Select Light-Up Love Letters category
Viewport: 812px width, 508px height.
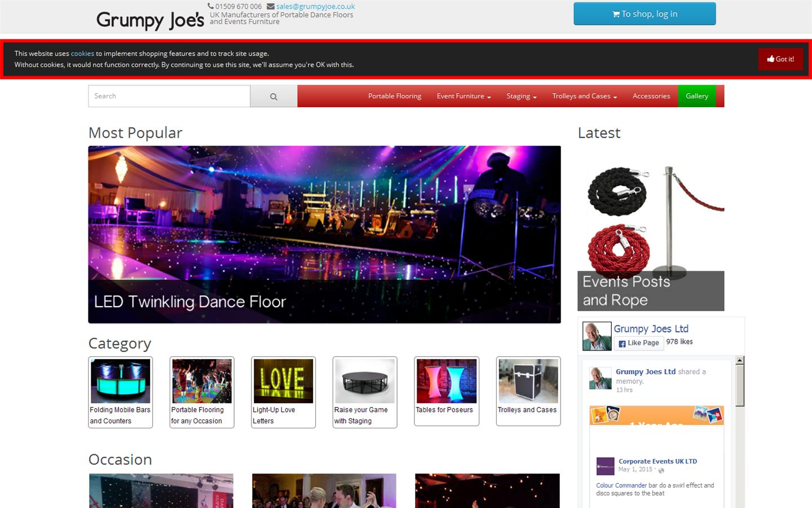tap(283, 392)
